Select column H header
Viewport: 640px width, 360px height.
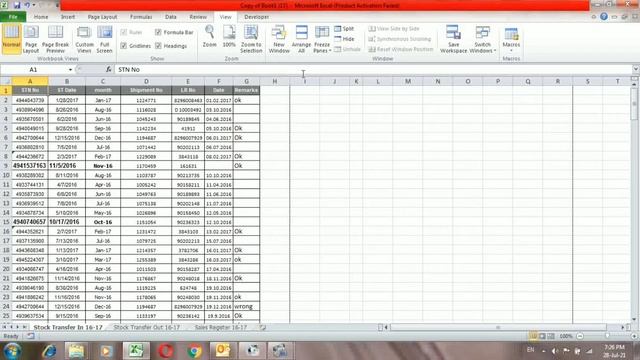[x=275, y=81]
